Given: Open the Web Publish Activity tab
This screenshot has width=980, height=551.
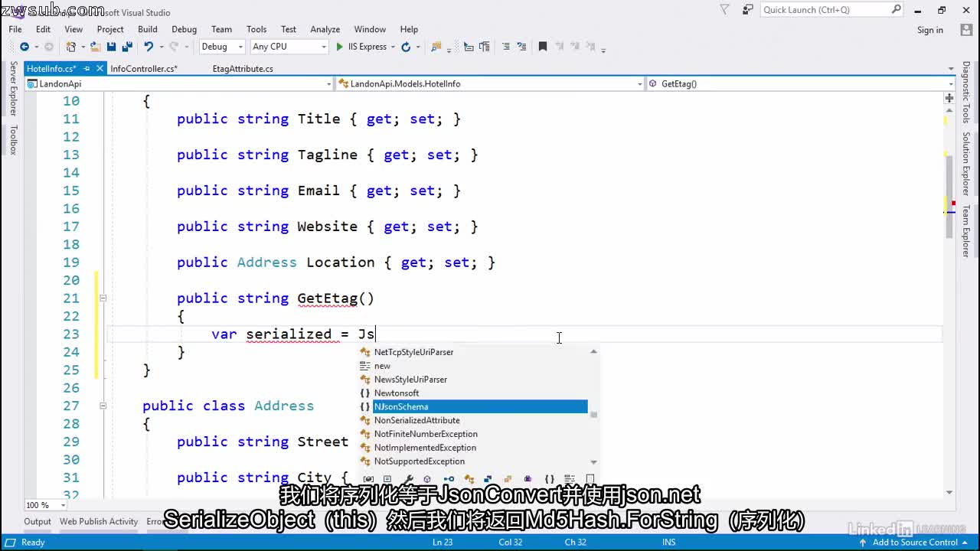Looking at the screenshot, I should [x=99, y=521].
